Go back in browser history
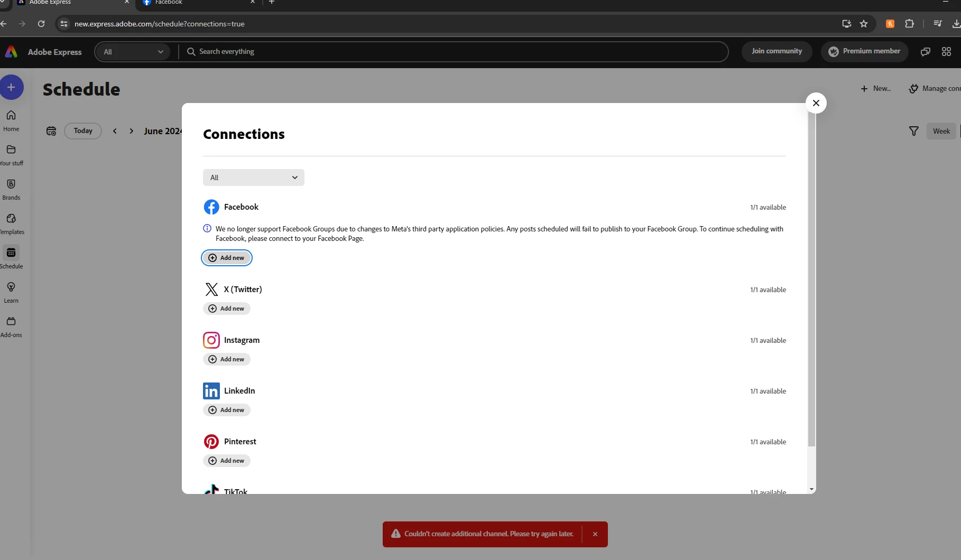Screen dimensions: 961x560 coord(4,24)
